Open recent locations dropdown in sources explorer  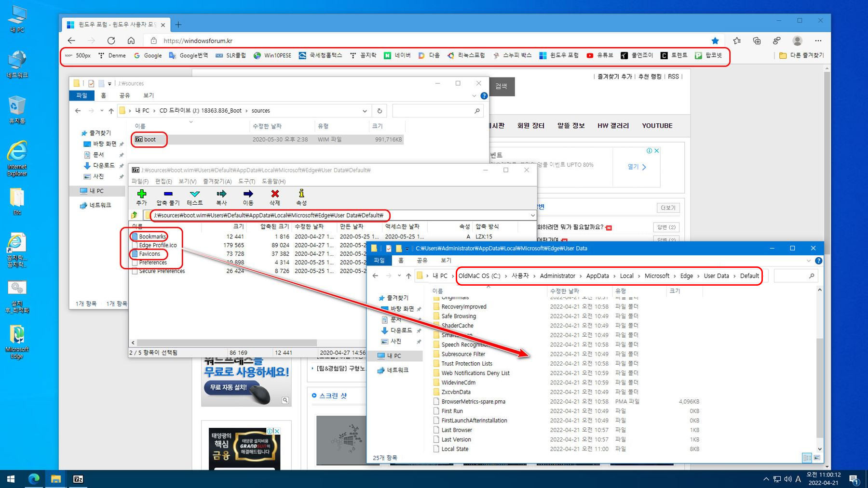[101, 111]
